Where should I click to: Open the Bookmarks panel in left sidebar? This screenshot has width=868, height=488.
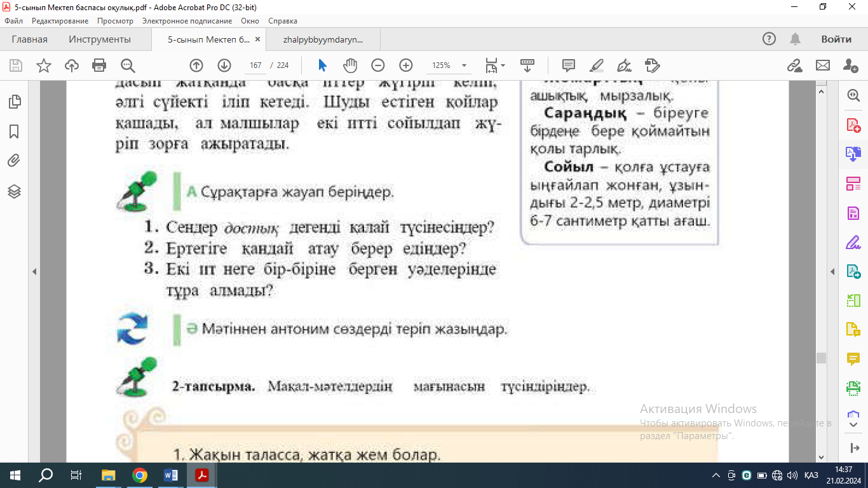coord(14,132)
